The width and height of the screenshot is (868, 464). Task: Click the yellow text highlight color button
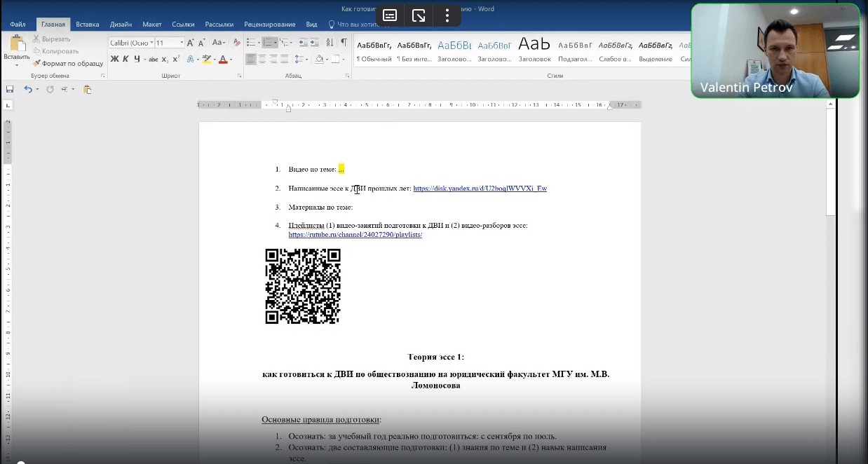pyautogui.click(x=206, y=60)
